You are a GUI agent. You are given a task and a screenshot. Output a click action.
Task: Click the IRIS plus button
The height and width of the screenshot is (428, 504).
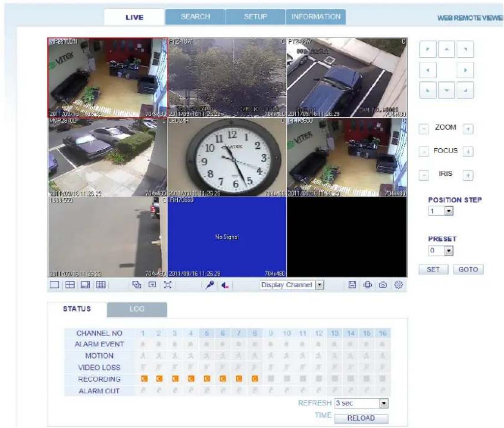(x=468, y=175)
